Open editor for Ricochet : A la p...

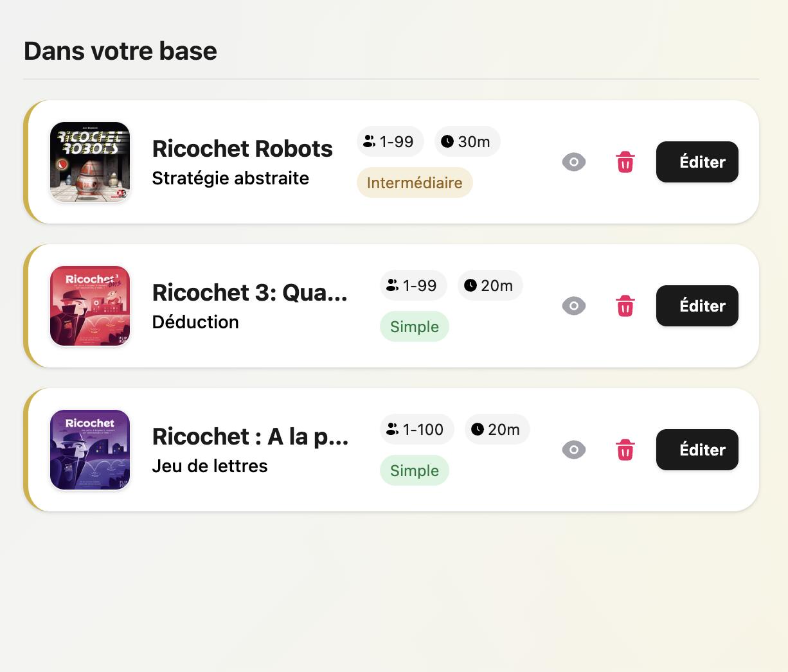pyautogui.click(x=697, y=450)
